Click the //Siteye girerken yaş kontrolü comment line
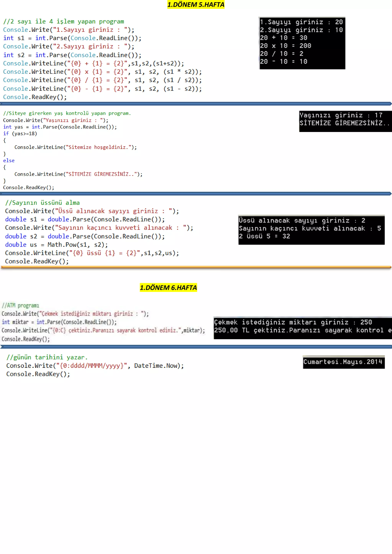The image size is (392, 554). 67,113
